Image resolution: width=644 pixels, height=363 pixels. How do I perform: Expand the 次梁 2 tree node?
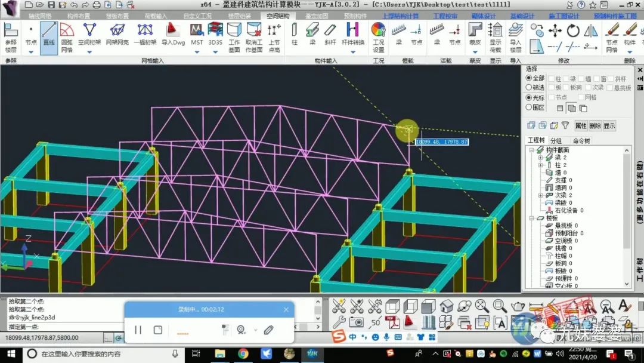pyautogui.click(x=540, y=195)
